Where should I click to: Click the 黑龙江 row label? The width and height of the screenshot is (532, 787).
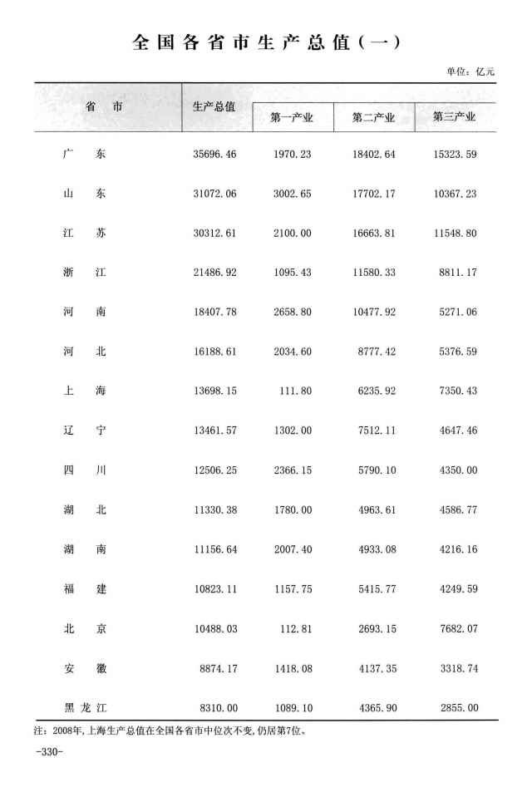click(x=86, y=707)
